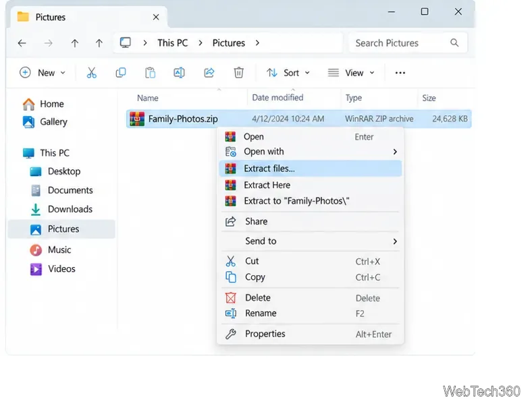Select Extract to "Family-Photos\"

[311, 201]
